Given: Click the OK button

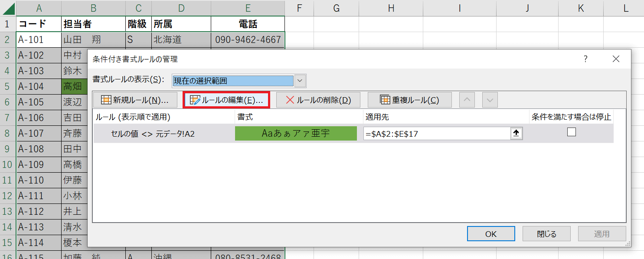Looking at the screenshot, I should [490, 234].
